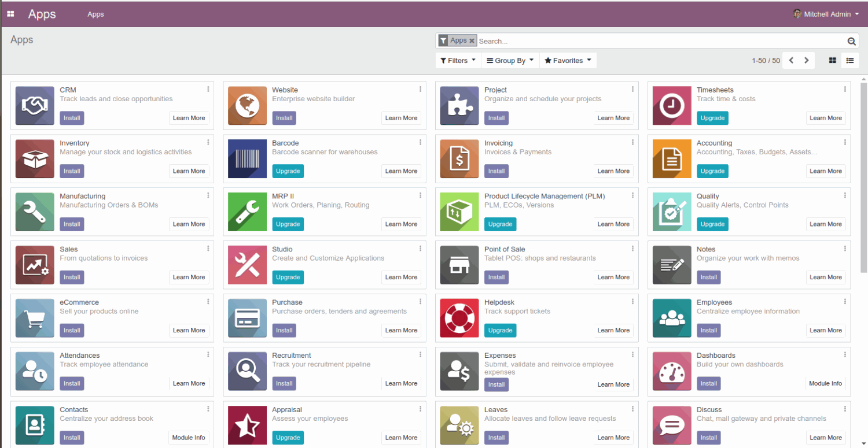Viewport: 868px width, 448px height.
Task: Expand the Group By dropdown
Action: [x=509, y=60]
